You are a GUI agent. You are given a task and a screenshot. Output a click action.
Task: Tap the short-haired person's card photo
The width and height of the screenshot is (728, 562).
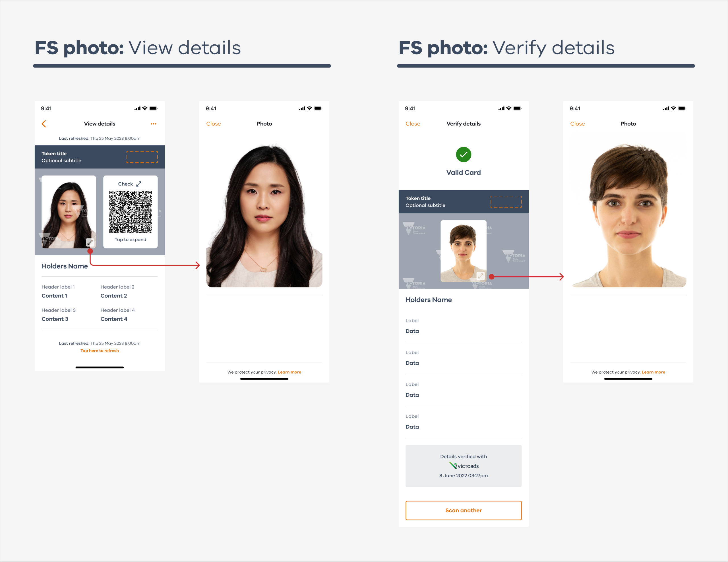click(x=463, y=251)
